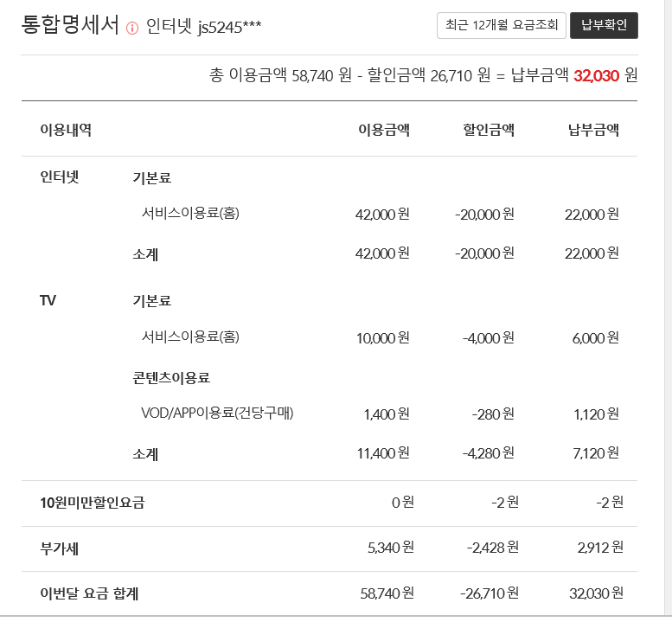
Task: Select the TV category row label
Action: coord(48,300)
